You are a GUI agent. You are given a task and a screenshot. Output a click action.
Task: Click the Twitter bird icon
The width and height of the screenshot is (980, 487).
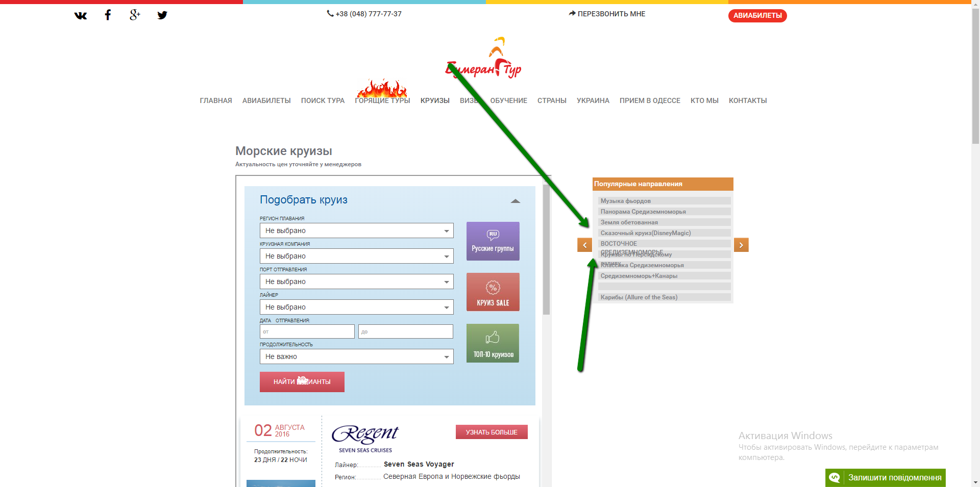coord(162,15)
